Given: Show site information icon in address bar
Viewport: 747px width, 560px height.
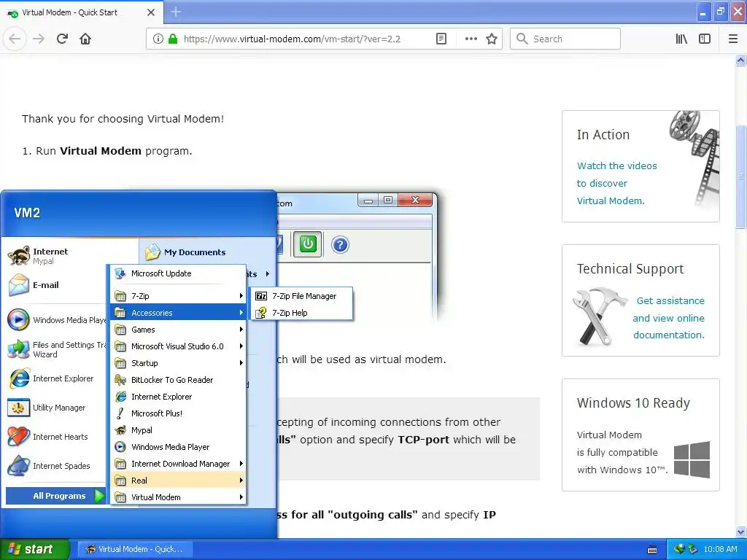Looking at the screenshot, I should pos(158,39).
